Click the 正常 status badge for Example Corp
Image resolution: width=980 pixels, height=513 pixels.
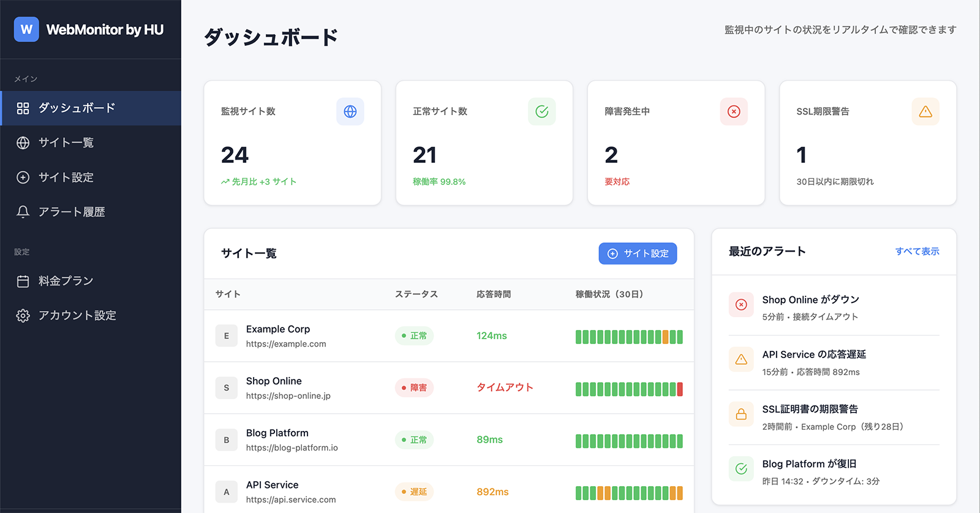click(414, 336)
